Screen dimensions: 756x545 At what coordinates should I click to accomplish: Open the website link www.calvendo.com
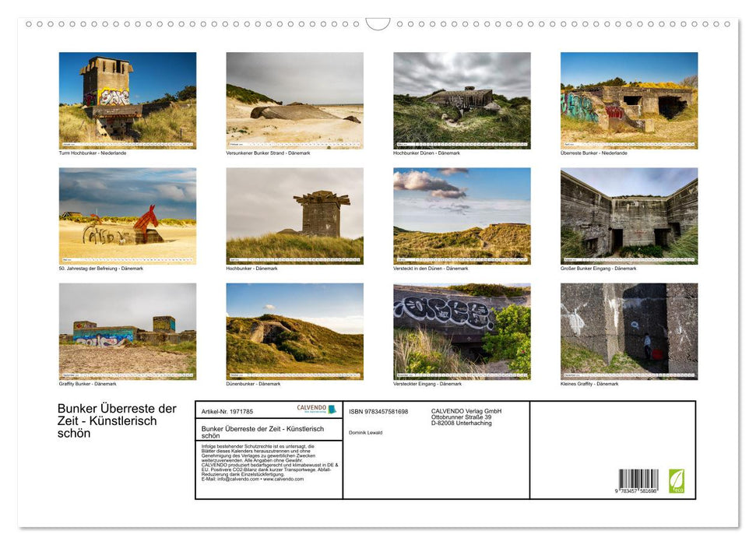point(283,480)
